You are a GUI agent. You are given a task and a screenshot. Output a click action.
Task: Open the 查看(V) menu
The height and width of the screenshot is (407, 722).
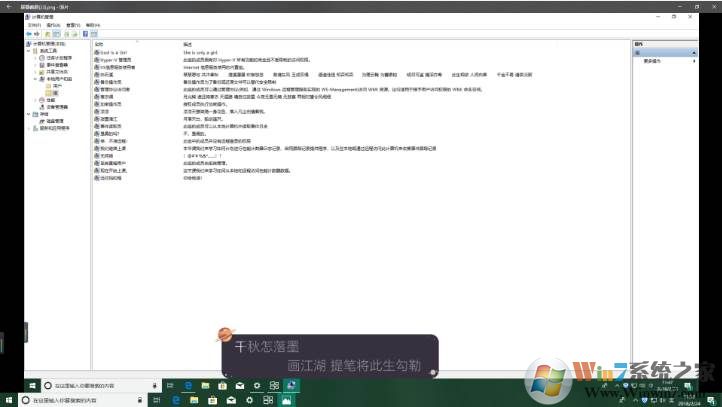73,25
